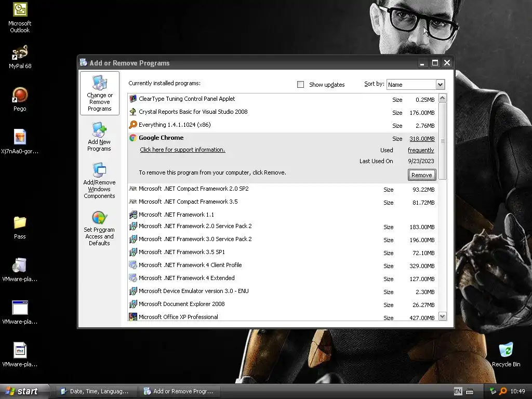Image resolution: width=532 pixels, height=399 pixels.
Task: Click Microsoft Office XP Professional icon
Action: click(x=133, y=317)
